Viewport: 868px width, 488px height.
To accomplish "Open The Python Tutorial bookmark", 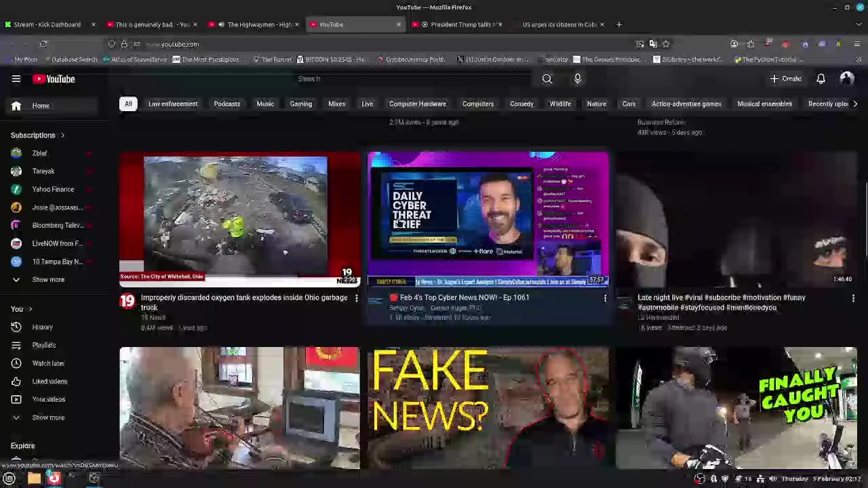I will [x=768, y=60].
